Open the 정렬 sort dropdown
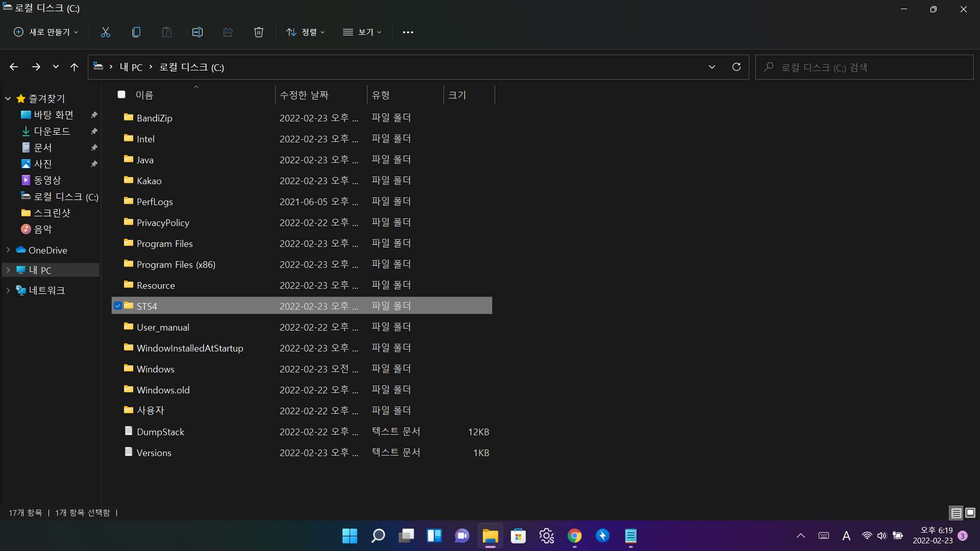 click(305, 32)
